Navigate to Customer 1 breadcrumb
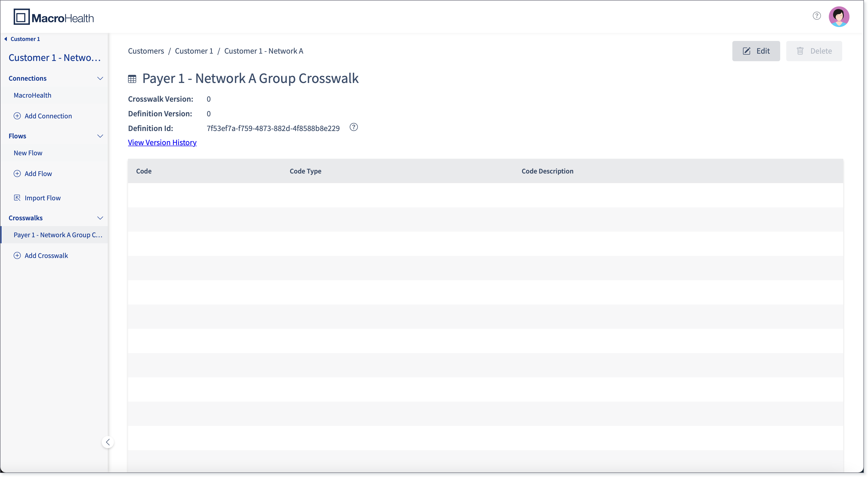 pyautogui.click(x=194, y=51)
